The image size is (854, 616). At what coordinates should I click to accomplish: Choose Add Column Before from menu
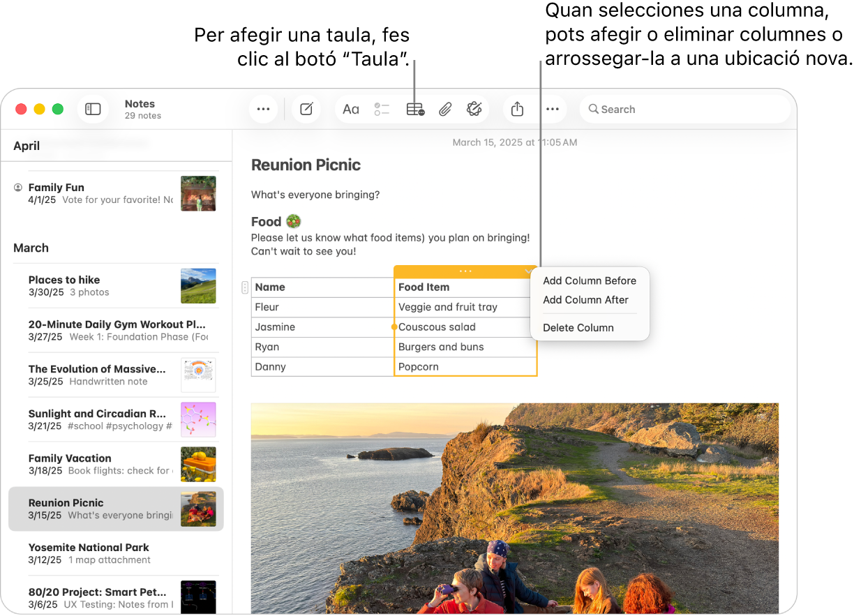point(590,280)
